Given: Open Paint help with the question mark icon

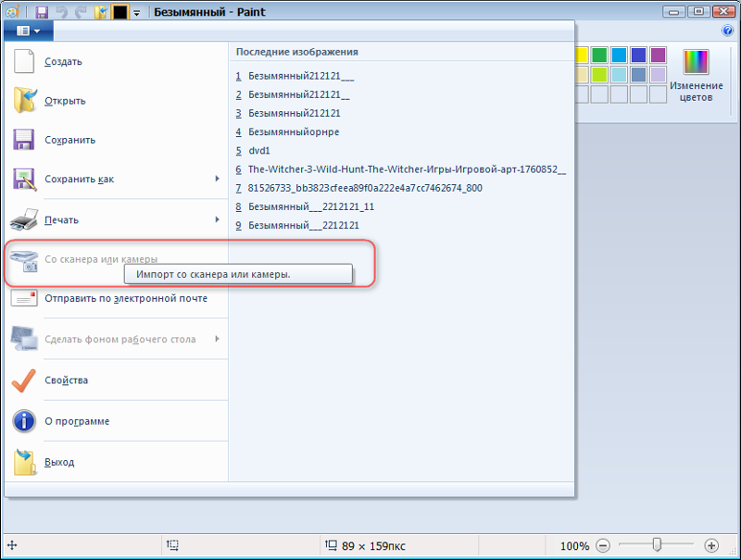Looking at the screenshot, I should tap(727, 31).
